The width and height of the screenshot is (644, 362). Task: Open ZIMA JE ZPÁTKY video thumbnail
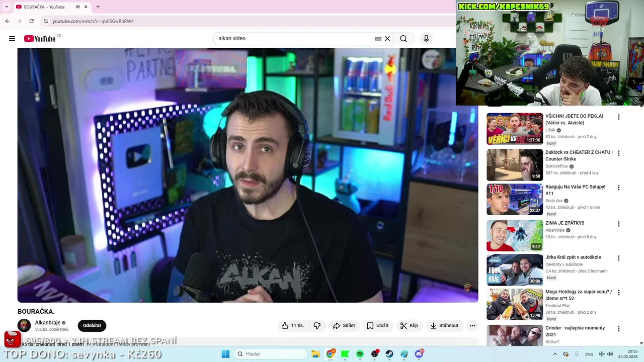click(515, 235)
